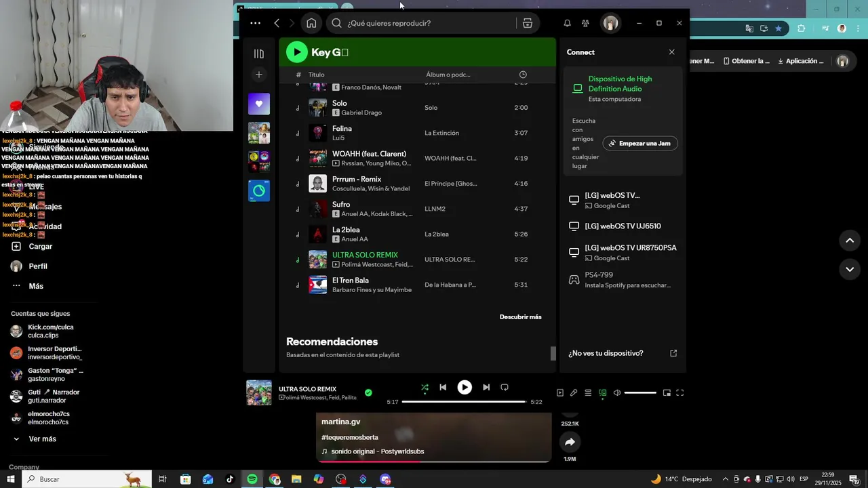
Task: Go to Spotify home
Action: coord(311,23)
